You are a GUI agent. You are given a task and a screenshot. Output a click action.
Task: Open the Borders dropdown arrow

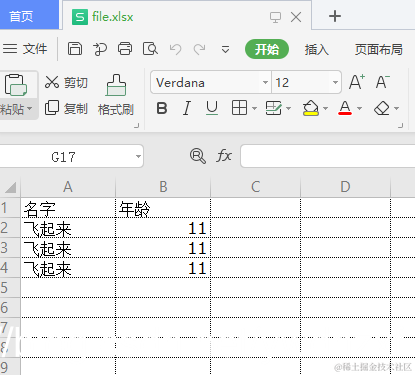tap(254, 108)
